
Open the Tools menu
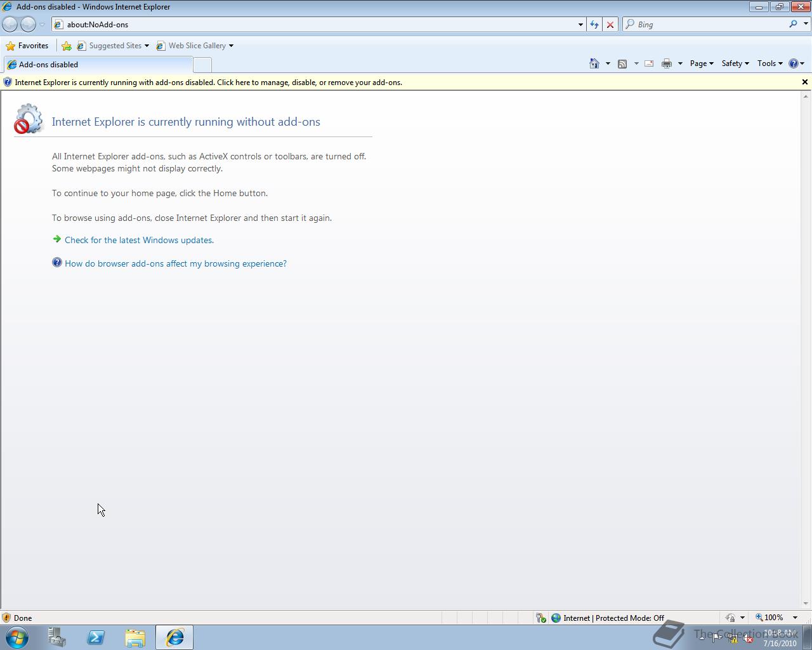click(769, 63)
